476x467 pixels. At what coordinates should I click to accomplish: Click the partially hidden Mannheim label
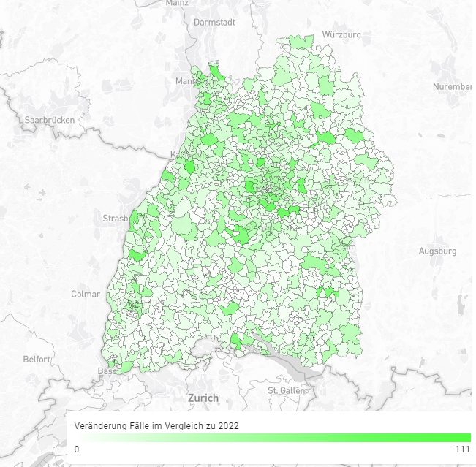click(x=183, y=81)
